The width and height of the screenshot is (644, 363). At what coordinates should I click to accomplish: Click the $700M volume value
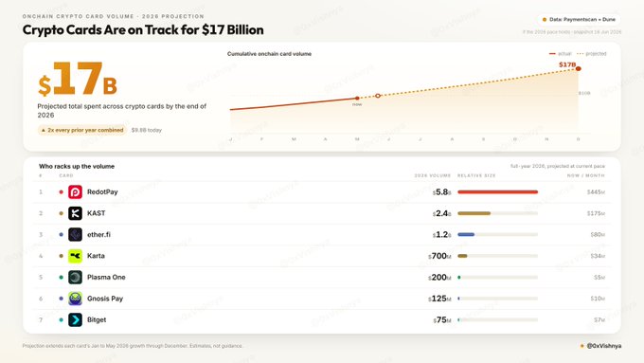point(439,256)
